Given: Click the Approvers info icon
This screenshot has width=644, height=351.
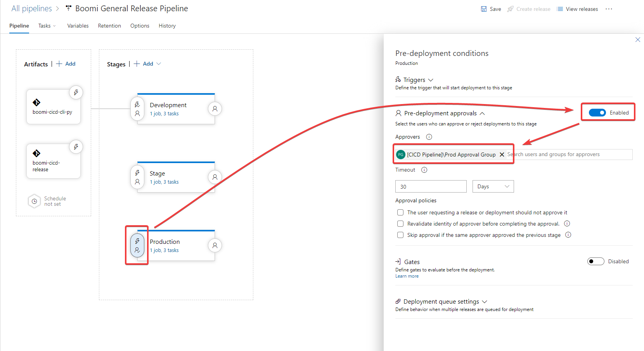Looking at the screenshot, I should click(429, 137).
